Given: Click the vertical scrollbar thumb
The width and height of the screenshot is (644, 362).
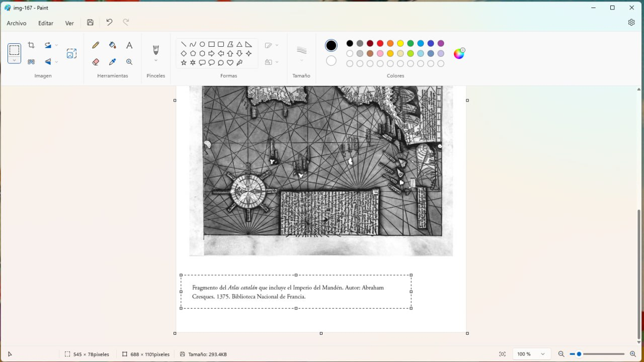Looking at the screenshot, I should pos(639,274).
